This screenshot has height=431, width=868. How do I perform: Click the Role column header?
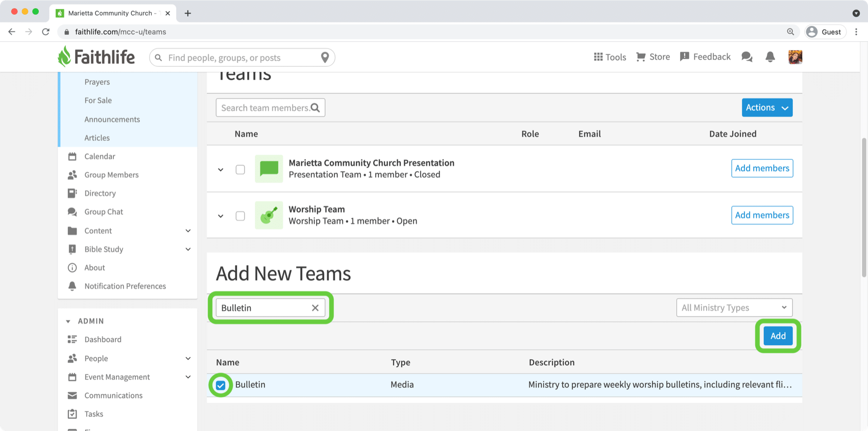click(x=530, y=134)
